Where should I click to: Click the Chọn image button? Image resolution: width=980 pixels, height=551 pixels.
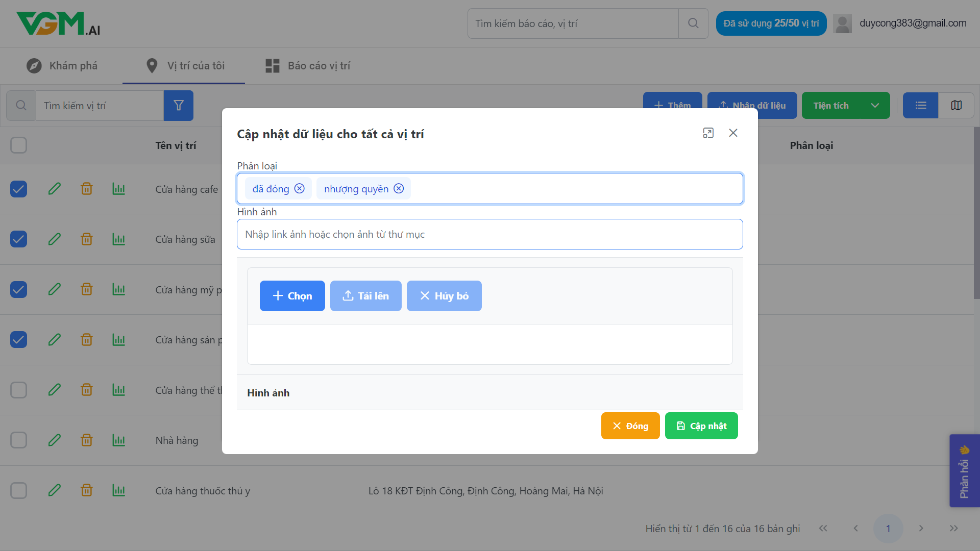tap(292, 296)
